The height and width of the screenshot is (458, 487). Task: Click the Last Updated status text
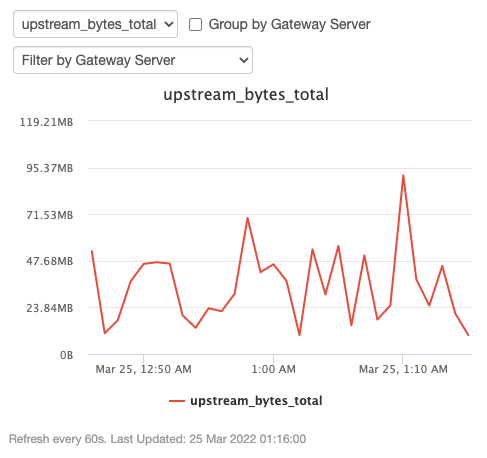pos(208,439)
